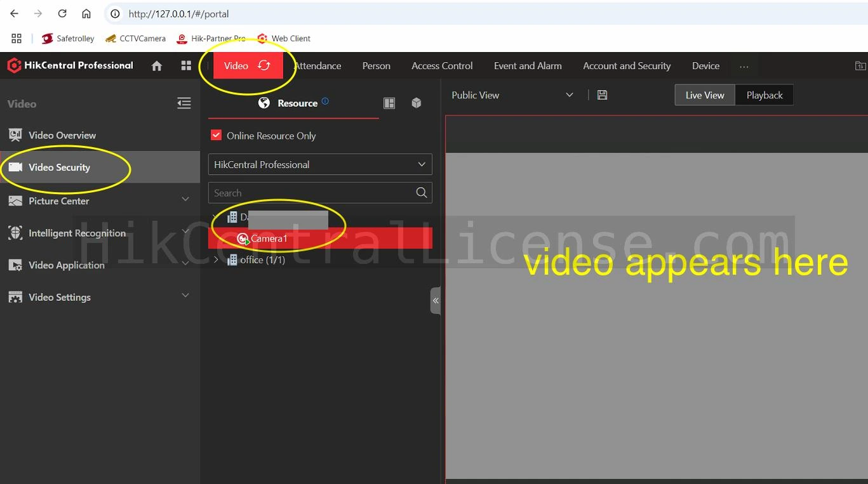
Task: Click the Picture Center icon
Action: (x=15, y=200)
